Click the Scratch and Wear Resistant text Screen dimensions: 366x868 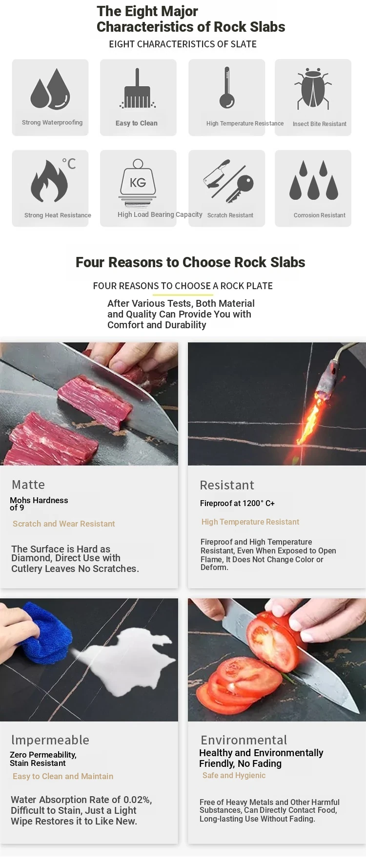click(x=64, y=524)
